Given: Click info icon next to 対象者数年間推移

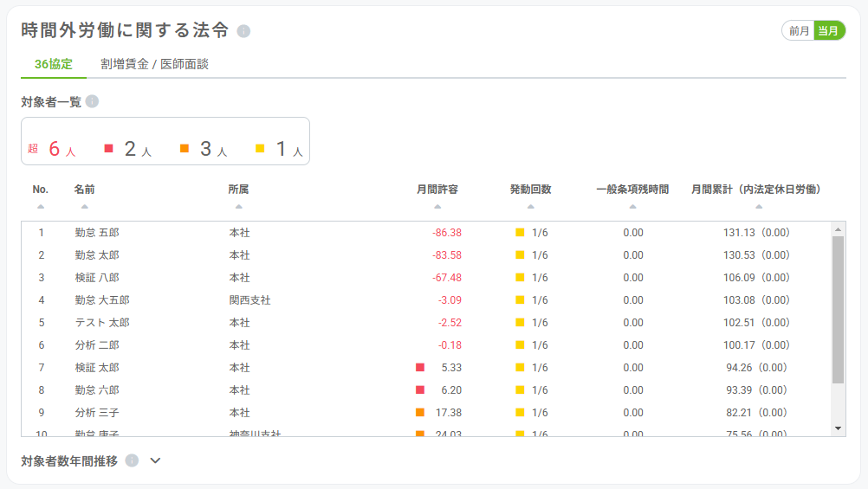Looking at the screenshot, I should (x=132, y=460).
